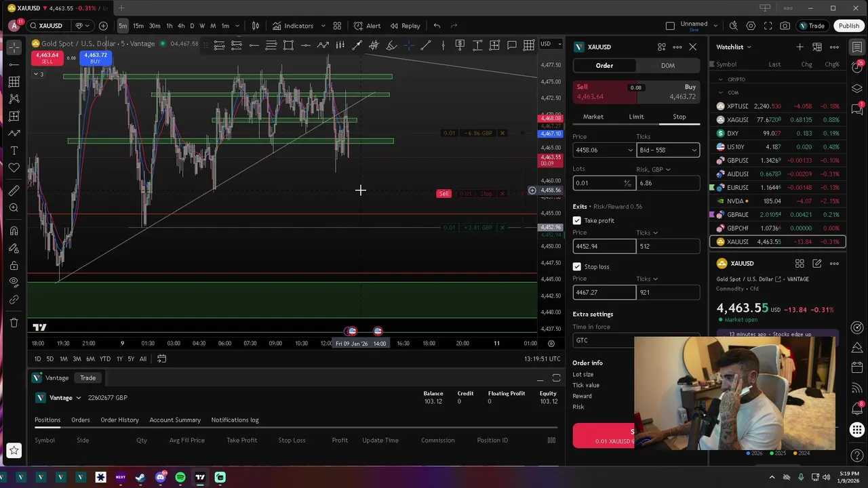
Task: Collapse the COM watchlist section
Action: coord(721,93)
